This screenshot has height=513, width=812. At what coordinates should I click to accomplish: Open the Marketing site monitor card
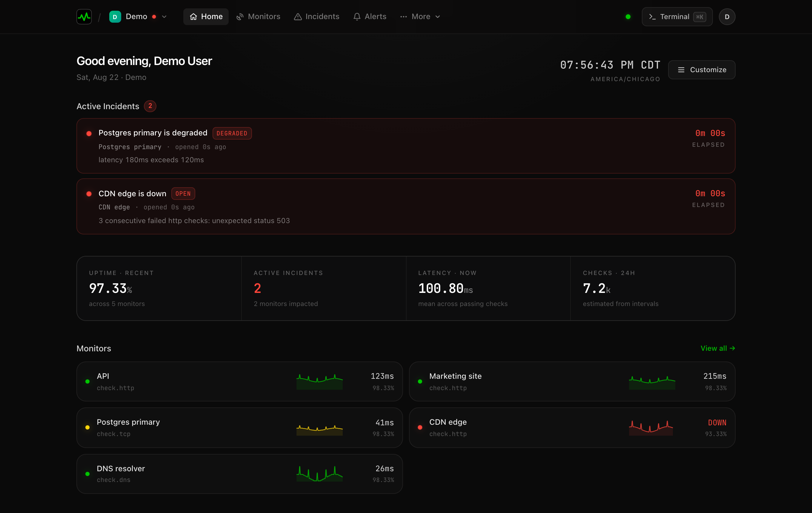[572, 382]
